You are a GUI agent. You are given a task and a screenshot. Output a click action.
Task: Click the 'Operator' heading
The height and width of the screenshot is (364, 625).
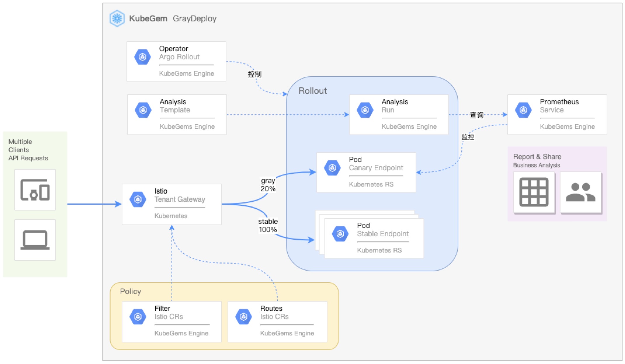(173, 48)
